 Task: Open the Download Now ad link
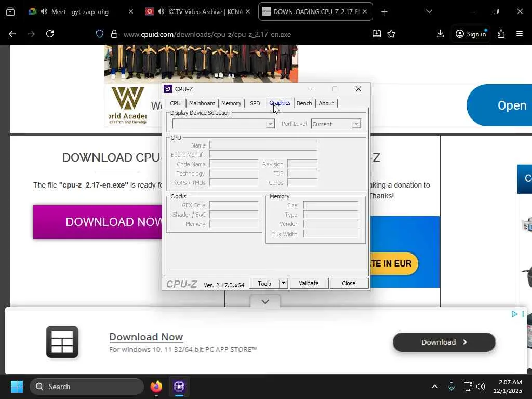pyautogui.click(x=146, y=337)
